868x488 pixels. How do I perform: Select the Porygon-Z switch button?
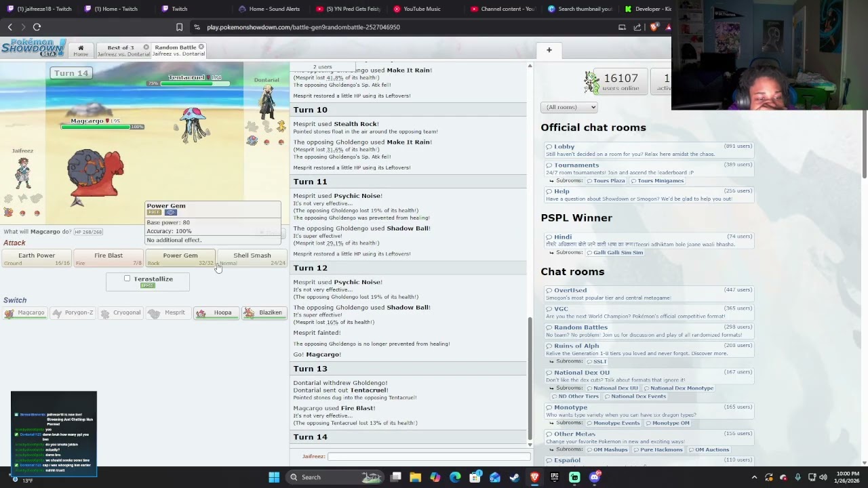73,312
